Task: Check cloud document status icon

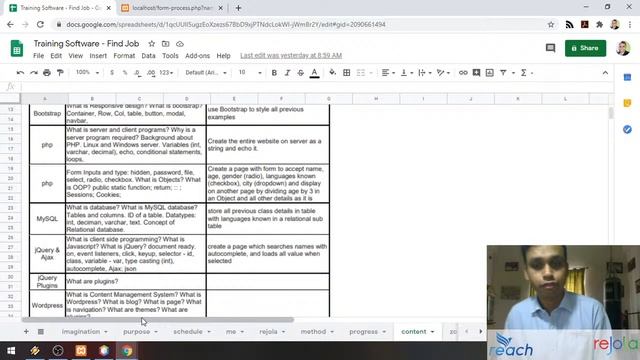Action: click(180, 44)
